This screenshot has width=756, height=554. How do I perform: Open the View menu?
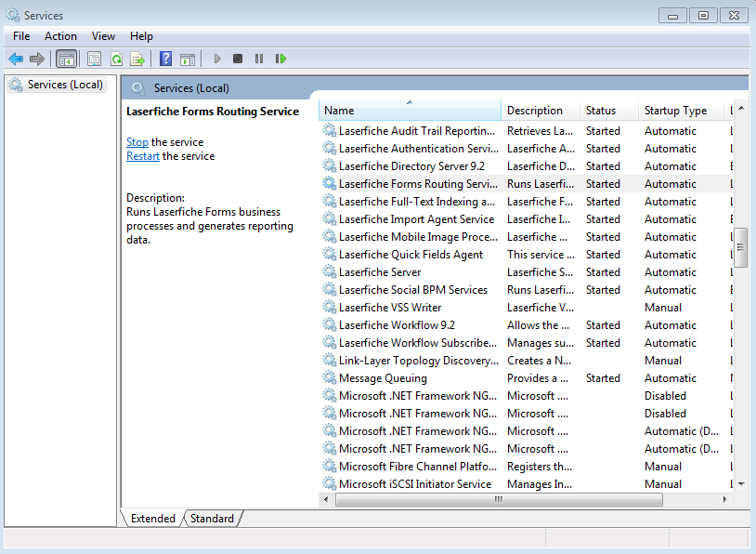click(x=103, y=36)
